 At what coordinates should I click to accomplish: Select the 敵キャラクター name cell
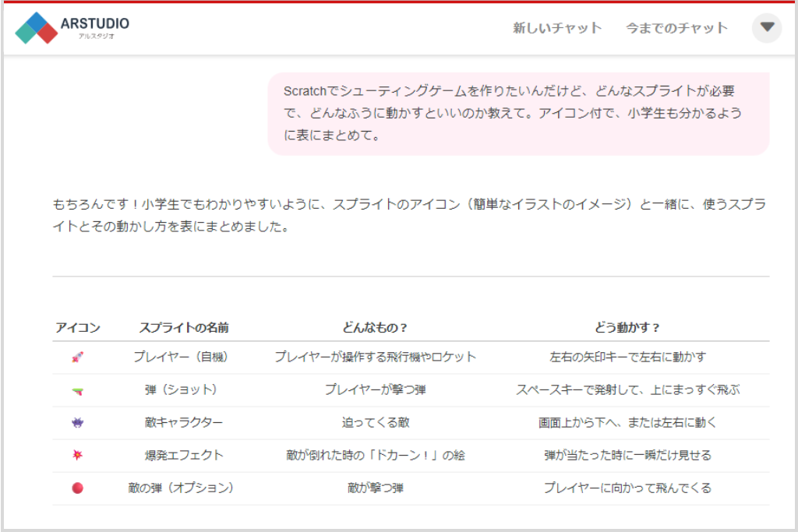point(184,423)
